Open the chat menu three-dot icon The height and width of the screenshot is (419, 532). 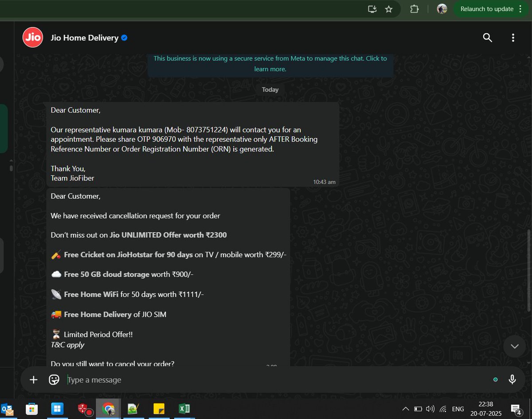point(513,38)
